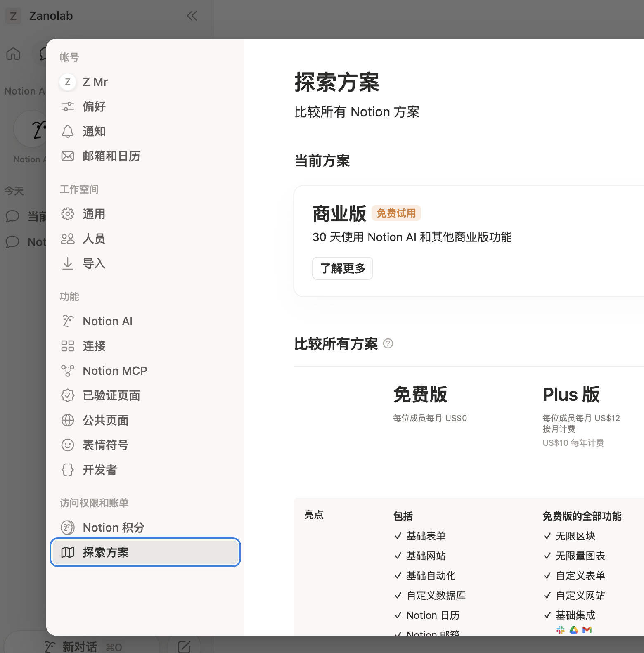Click the 基础网站 feature row
This screenshot has height=653, width=644.
pyautogui.click(x=420, y=556)
